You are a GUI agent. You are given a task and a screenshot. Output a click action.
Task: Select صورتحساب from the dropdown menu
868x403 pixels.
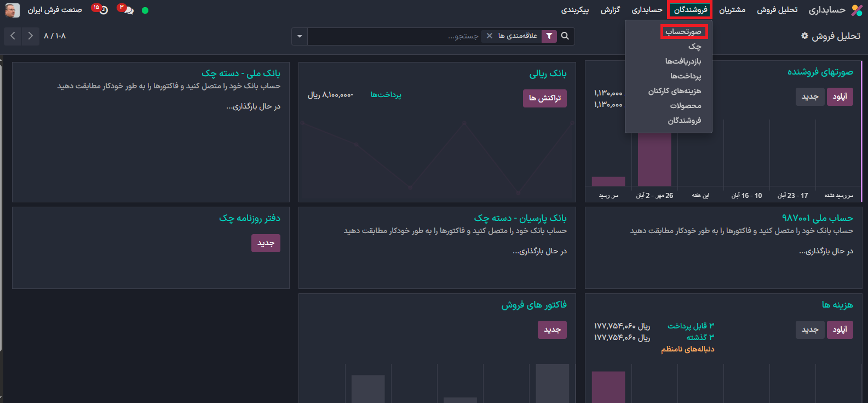tap(683, 32)
